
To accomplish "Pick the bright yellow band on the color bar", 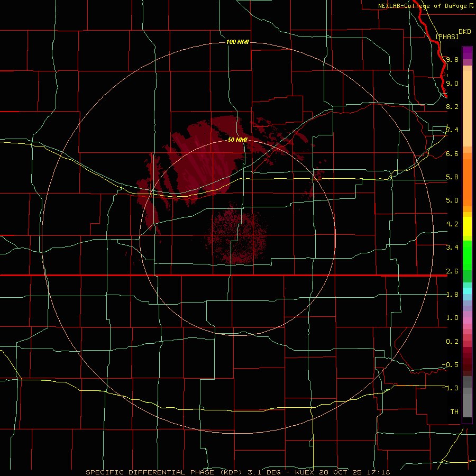I will (467, 226).
